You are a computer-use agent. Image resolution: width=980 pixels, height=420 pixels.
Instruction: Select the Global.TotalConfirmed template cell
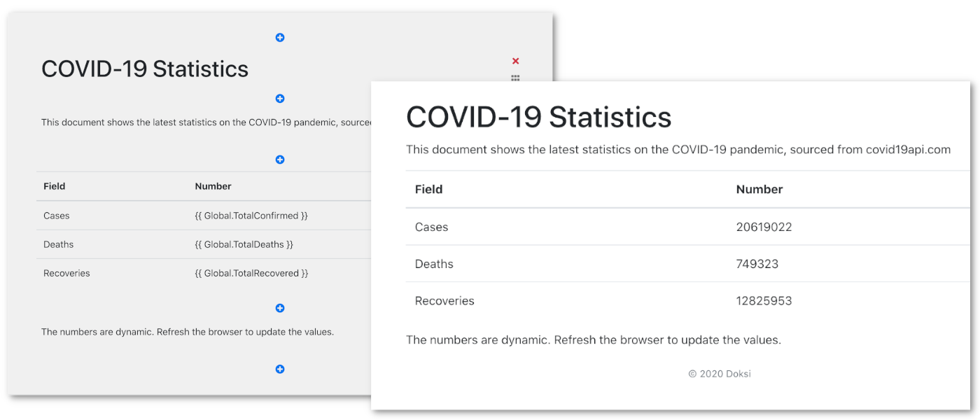coord(251,216)
